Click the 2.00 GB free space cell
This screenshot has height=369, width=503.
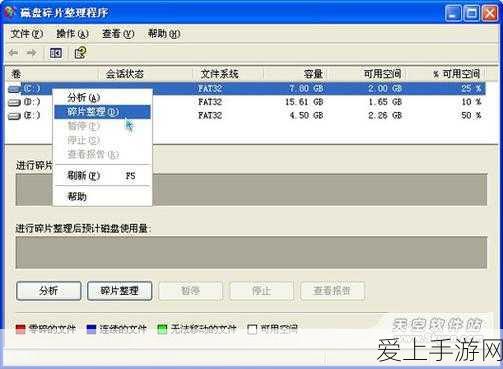[x=385, y=88]
